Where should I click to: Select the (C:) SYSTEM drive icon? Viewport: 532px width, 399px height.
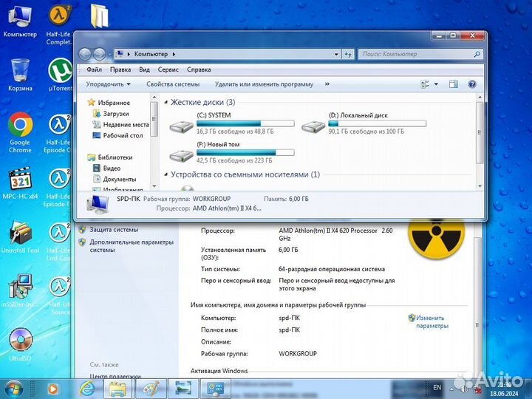180,126
